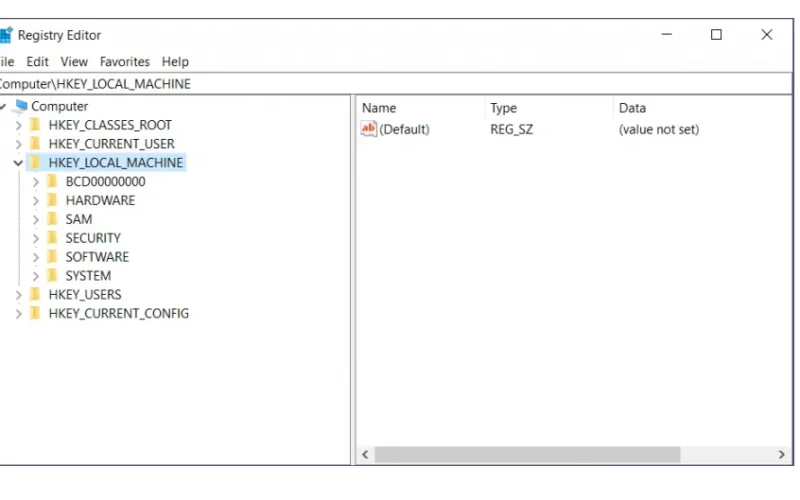Click the SOFTWARE folder icon
Viewport: 800px width, 500px height.
pyautogui.click(x=52, y=257)
